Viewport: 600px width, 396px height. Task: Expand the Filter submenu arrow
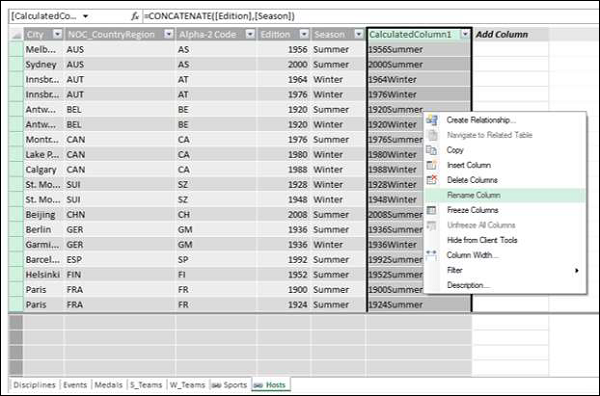pyautogui.click(x=576, y=271)
